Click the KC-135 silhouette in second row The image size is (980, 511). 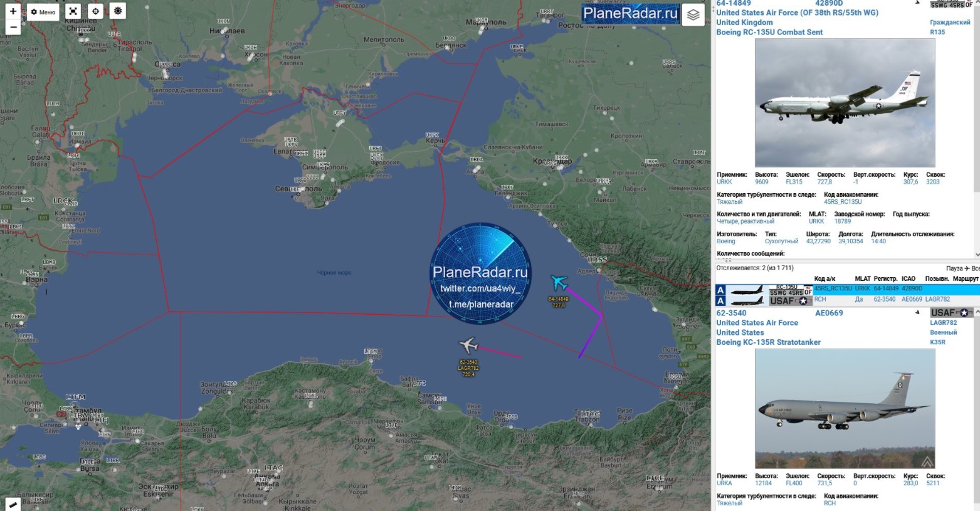click(x=747, y=301)
